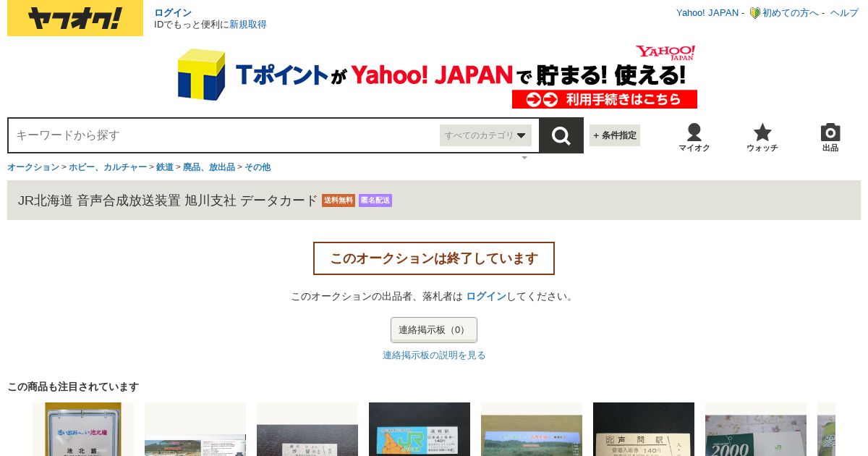
Task: Open the third recommended ticket thumbnail
Action: [x=307, y=429]
